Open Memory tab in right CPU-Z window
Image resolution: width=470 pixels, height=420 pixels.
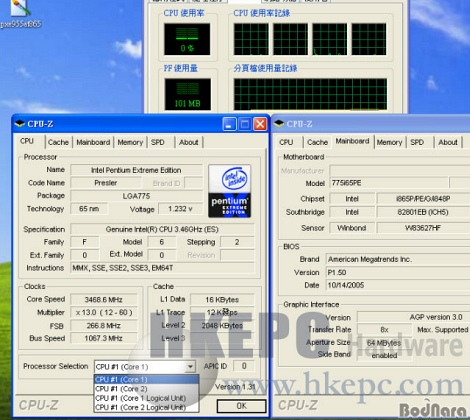pos(389,142)
